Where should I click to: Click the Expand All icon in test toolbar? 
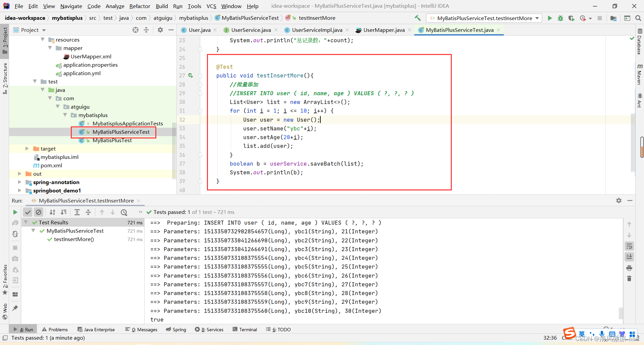coord(77,212)
